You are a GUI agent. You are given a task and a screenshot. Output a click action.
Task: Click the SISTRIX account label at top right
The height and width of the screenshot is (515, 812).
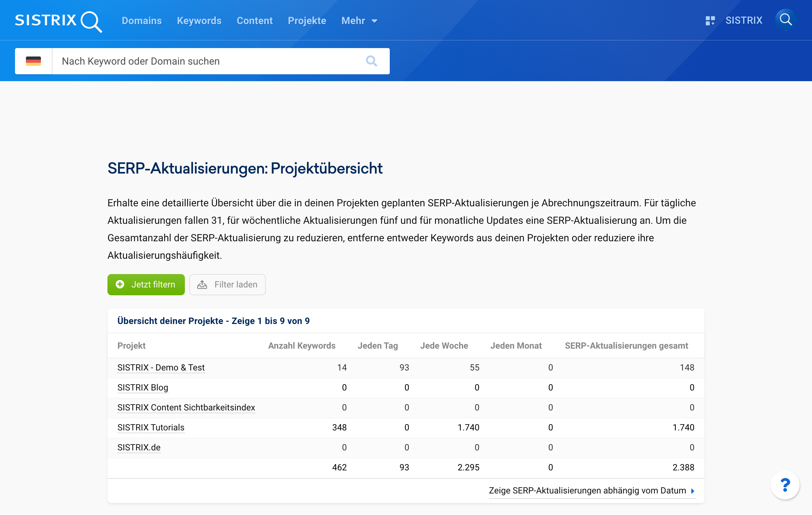tap(744, 21)
